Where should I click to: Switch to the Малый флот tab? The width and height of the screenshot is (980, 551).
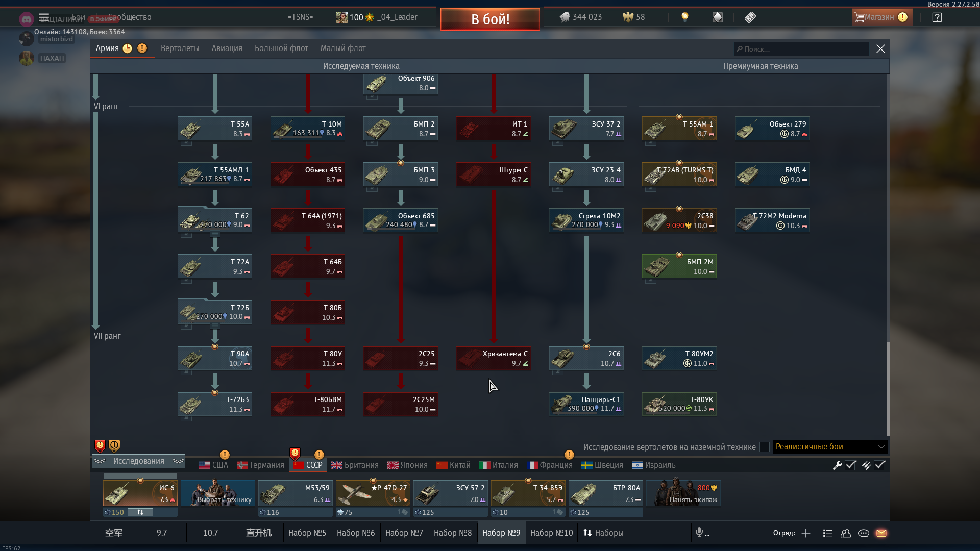tap(343, 48)
